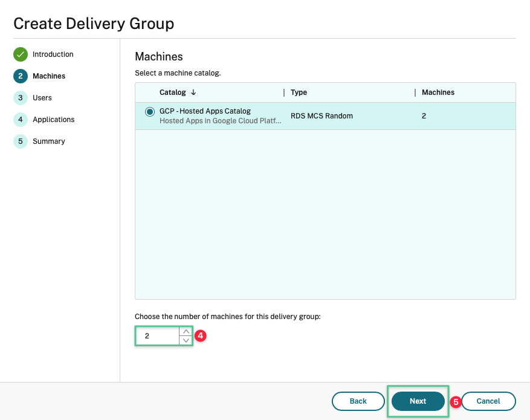Focus the number of machines input field
530x420 pixels.
(157, 336)
